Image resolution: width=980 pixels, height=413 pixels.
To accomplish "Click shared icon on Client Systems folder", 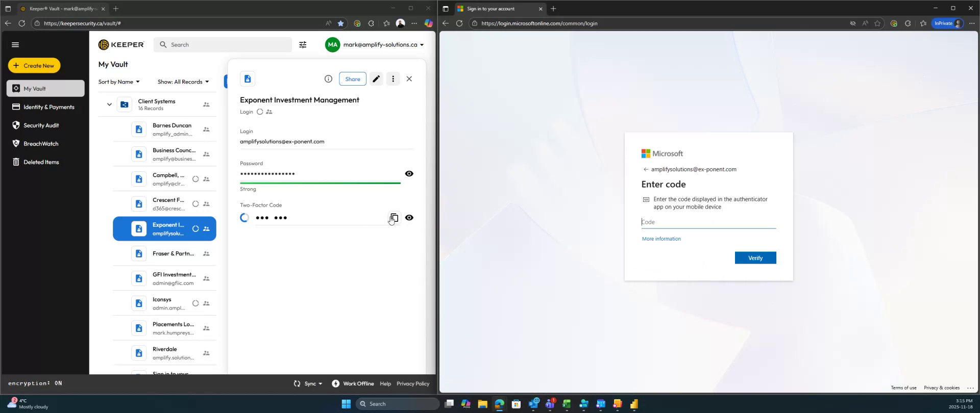I will click(x=206, y=105).
